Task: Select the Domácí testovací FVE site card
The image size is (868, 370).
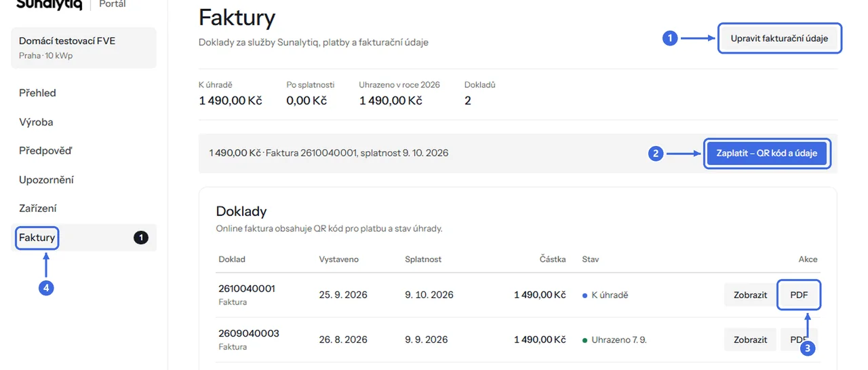Action: [x=83, y=48]
